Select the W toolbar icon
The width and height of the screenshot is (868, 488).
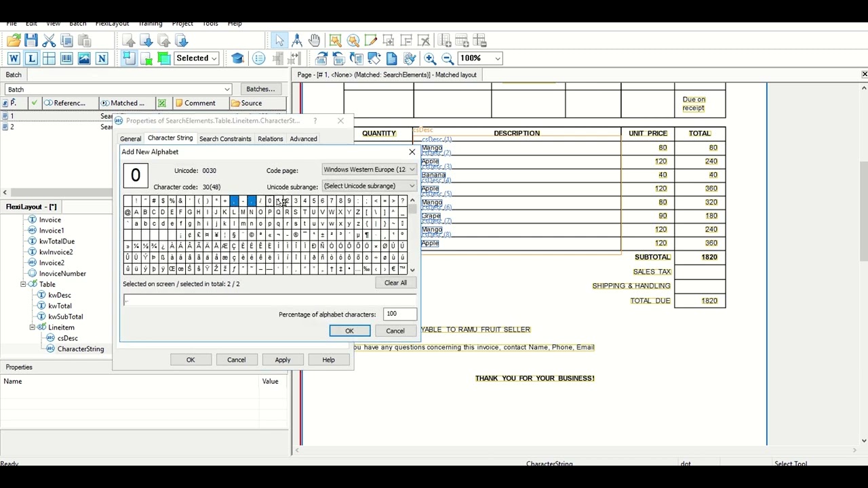14,59
